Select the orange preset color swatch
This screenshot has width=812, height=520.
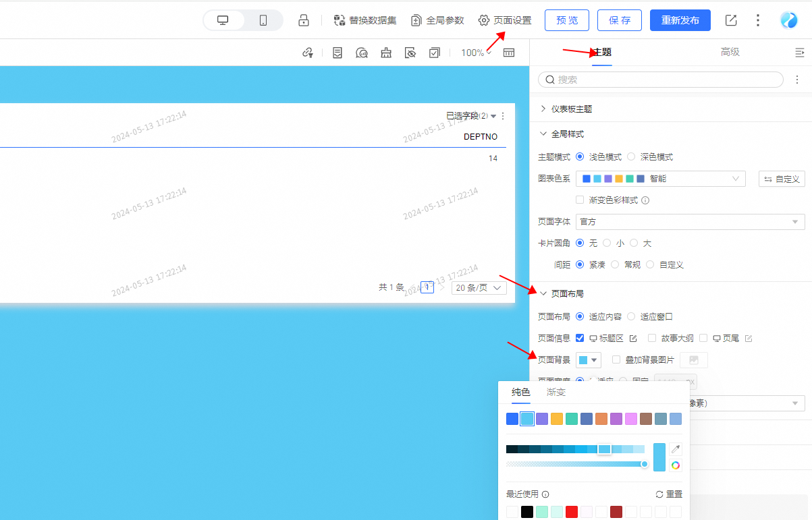601,419
